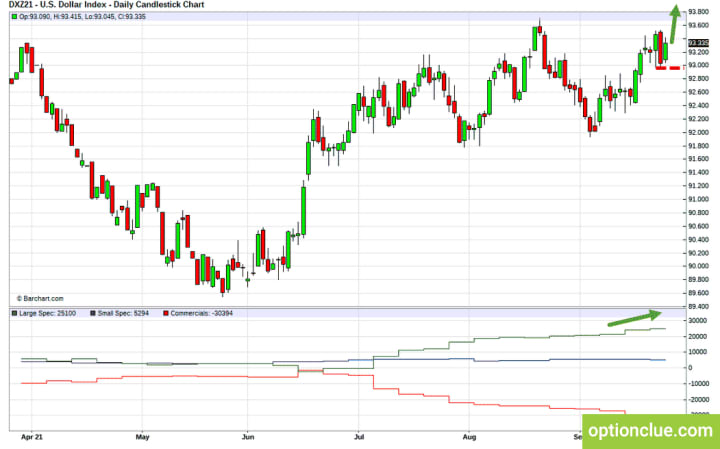720x449 pixels.
Task: Select the 'Large Spec: 25100' legend label
Action: coord(47,313)
